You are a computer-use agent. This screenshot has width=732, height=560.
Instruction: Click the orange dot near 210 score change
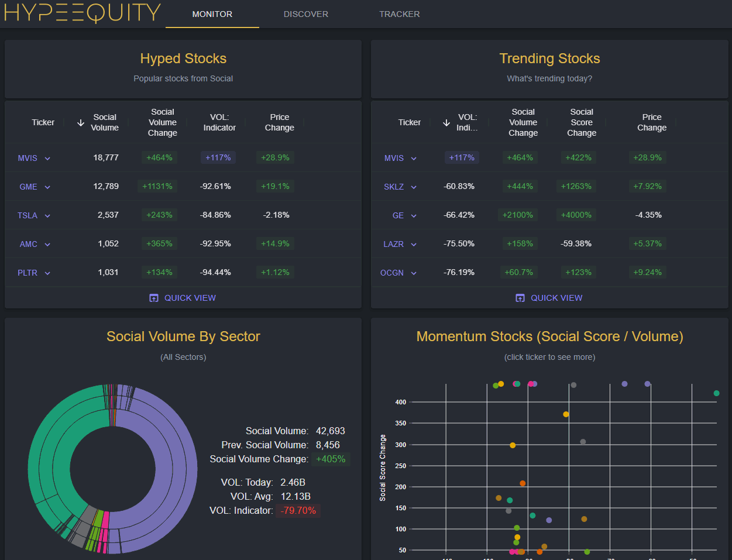523,483
